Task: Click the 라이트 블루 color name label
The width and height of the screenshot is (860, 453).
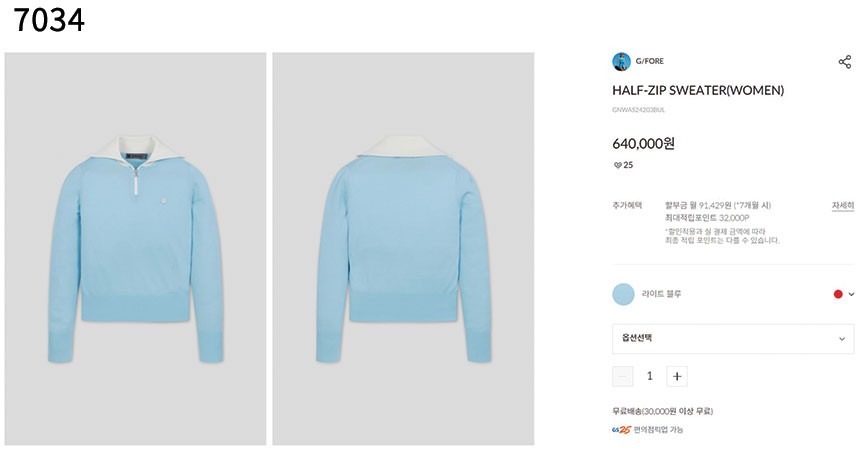Action: (661, 294)
